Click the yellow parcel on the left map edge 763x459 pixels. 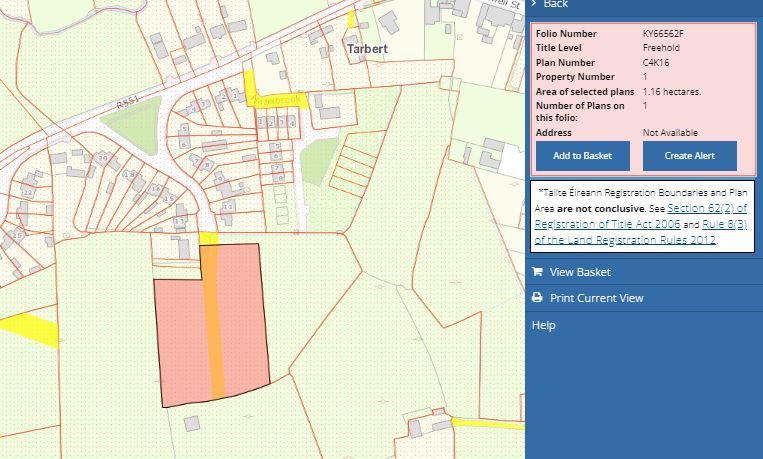click(28, 328)
